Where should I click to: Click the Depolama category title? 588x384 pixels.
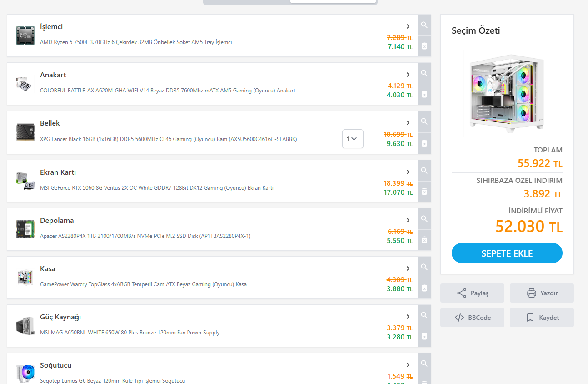(x=57, y=221)
